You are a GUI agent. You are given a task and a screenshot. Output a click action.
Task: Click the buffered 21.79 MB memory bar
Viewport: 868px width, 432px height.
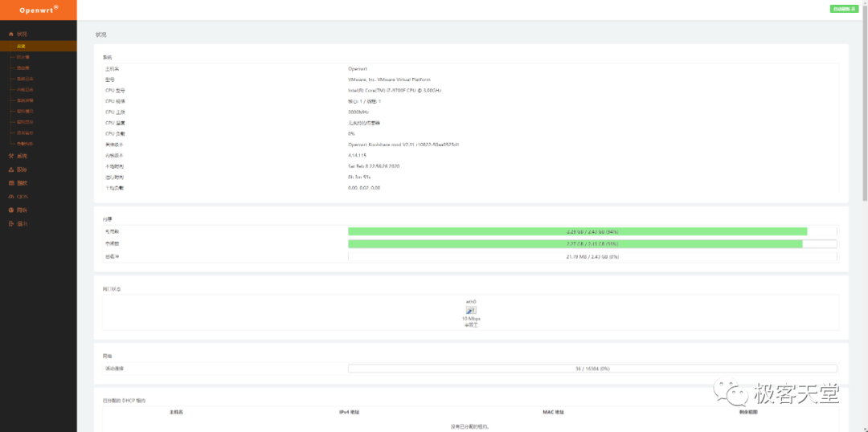(x=592, y=257)
